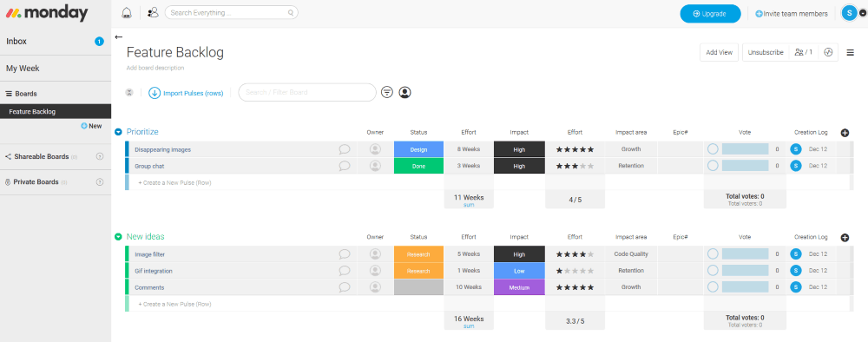Collapse the New ideas group
The height and width of the screenshot is (342, 868).
pyautogui.click(x=118, y=237)
